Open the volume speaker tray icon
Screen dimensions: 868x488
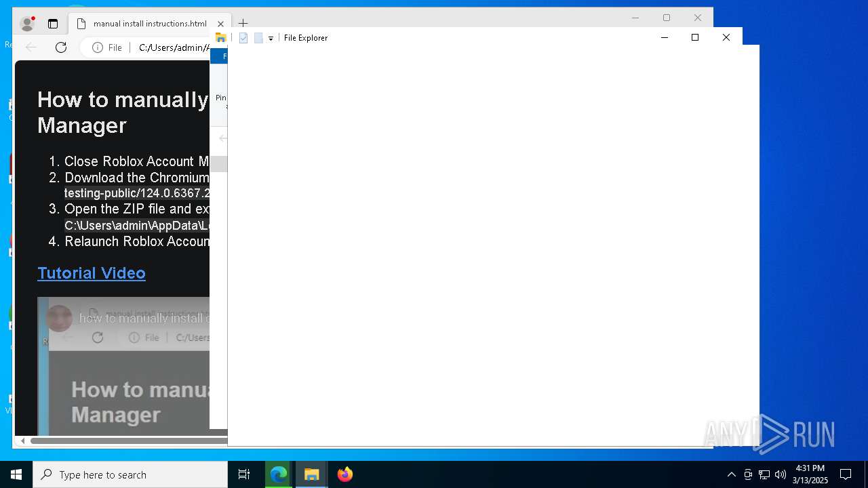coord(781,474)
